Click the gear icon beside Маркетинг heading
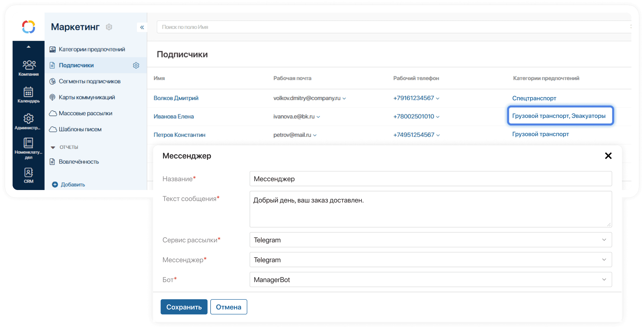Screen dimensions: 644x327 [x=109, y=27]
